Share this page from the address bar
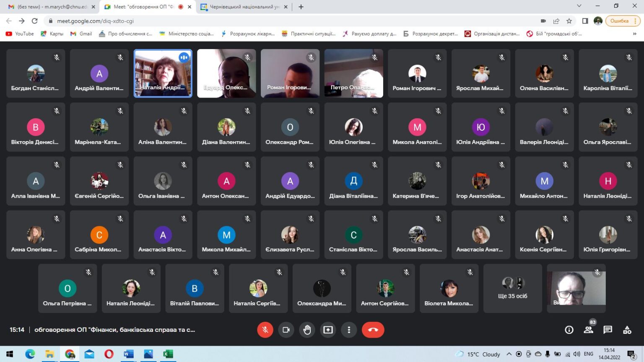Viewport: 644px width, 362px height. [x=556, y=21]
